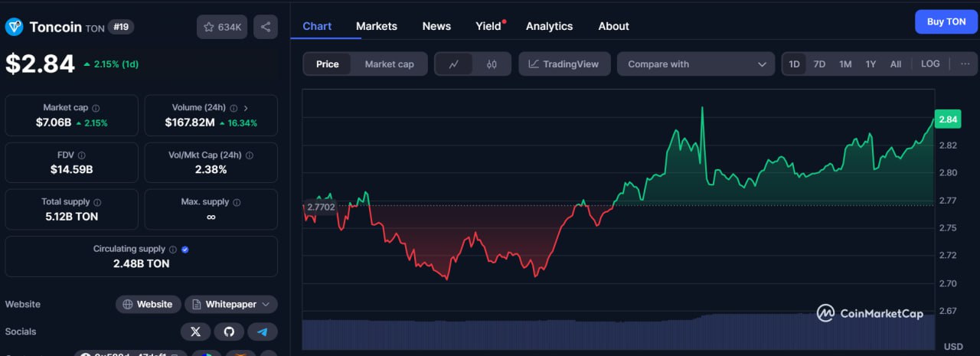Switch to the News tab

pos(436,26)
